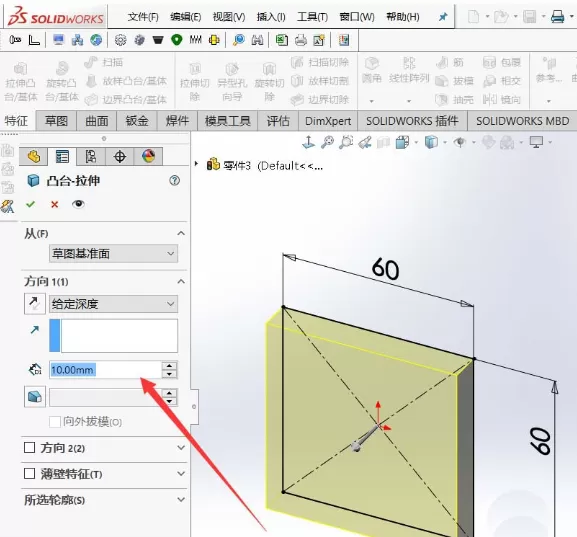Click the magnifier search icon in toolbar

[239, 40]
